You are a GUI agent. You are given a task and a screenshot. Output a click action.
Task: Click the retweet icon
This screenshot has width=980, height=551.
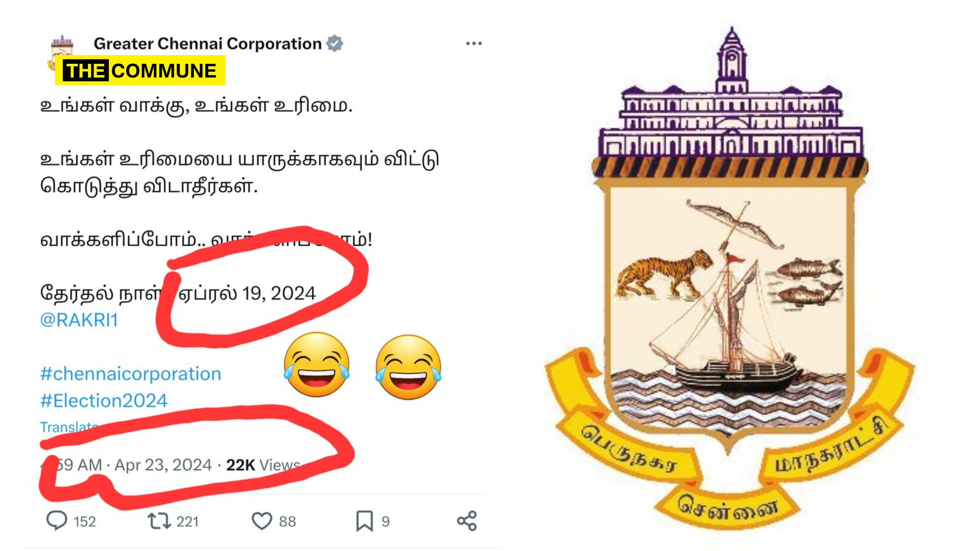(x=159, y=521)
